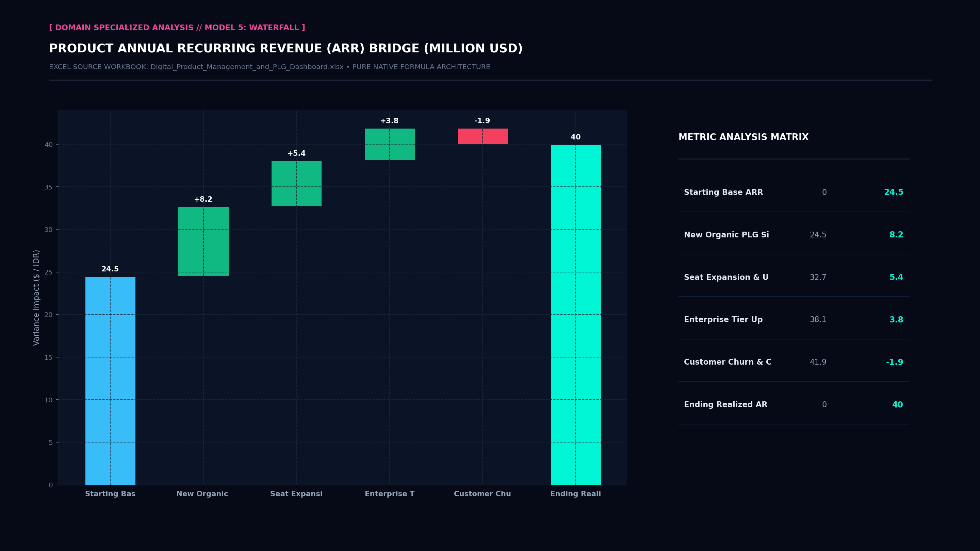Click the green +8.2 New Organic bar
Viewport: 980px width, 551px height.
pos(203,241)
